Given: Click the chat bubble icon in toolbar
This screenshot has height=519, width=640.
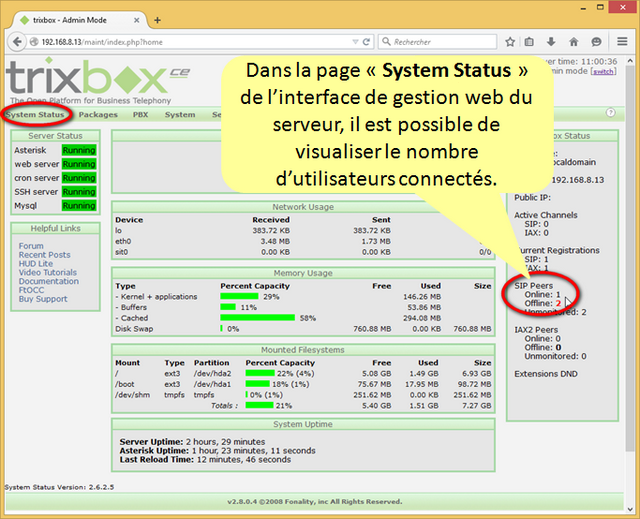Looking at the screenshot, I should 596,42.
